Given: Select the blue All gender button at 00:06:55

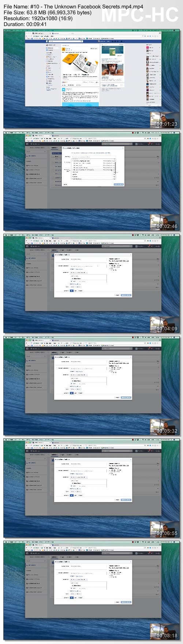Looking at the screenshot, I should [x=71, y=495].
